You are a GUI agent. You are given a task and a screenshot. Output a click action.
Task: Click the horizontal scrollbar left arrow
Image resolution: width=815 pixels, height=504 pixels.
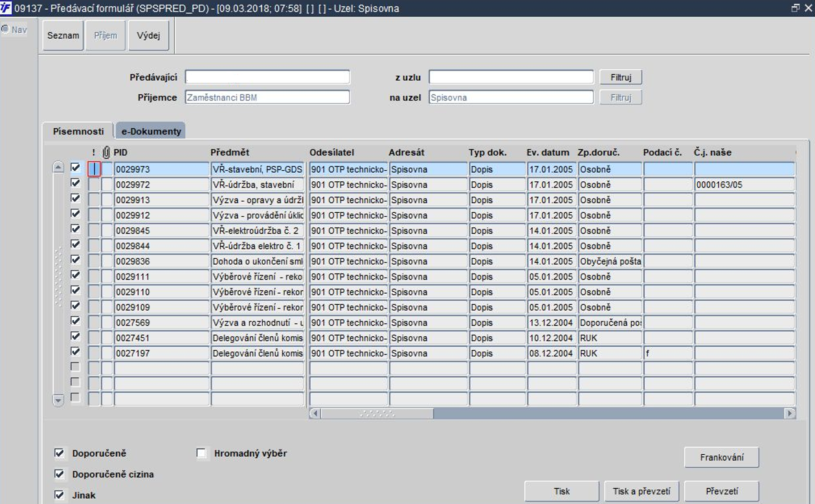[315, 413]
